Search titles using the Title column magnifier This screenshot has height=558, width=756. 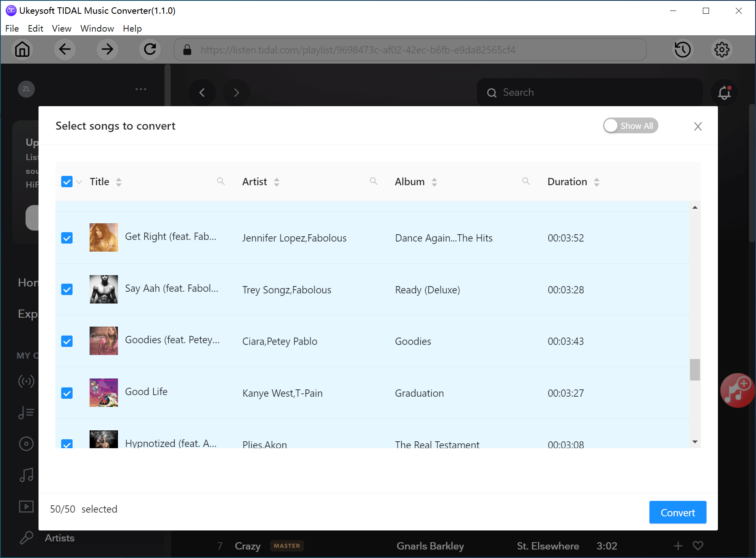point(221,181)
